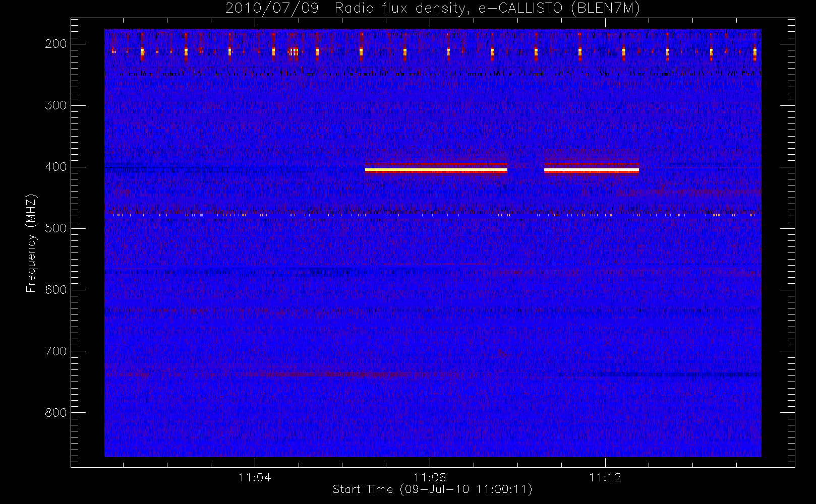This screenshot has width=816, height=504.
Task: Select the 'Frequency (MHZ)' y-axis label
Action: (x=31, y=243)
